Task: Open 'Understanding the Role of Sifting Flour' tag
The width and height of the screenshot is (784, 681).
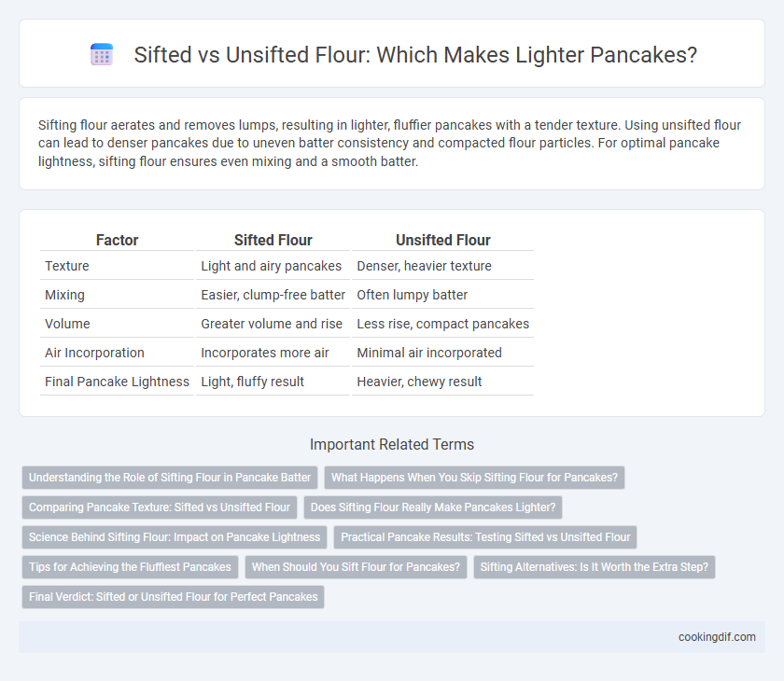Action: pyautogui.click(x=170, y=477)
